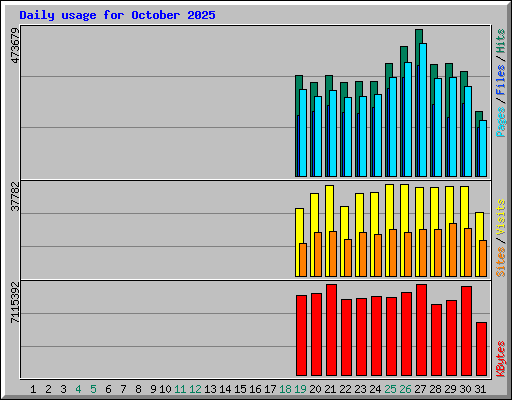Click the red KBytes bar for day 27
The image size is (512, 400).
[x=421, y=330]
